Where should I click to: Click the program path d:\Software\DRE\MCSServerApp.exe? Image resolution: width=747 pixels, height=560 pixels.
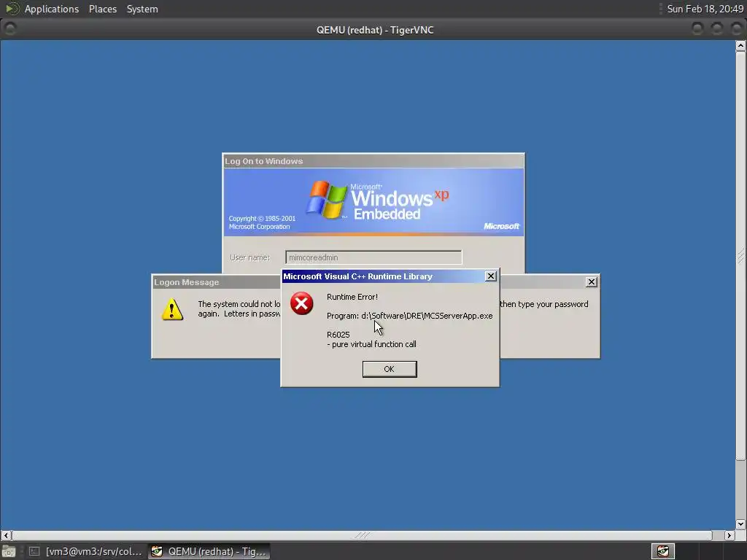coord(427,316)
